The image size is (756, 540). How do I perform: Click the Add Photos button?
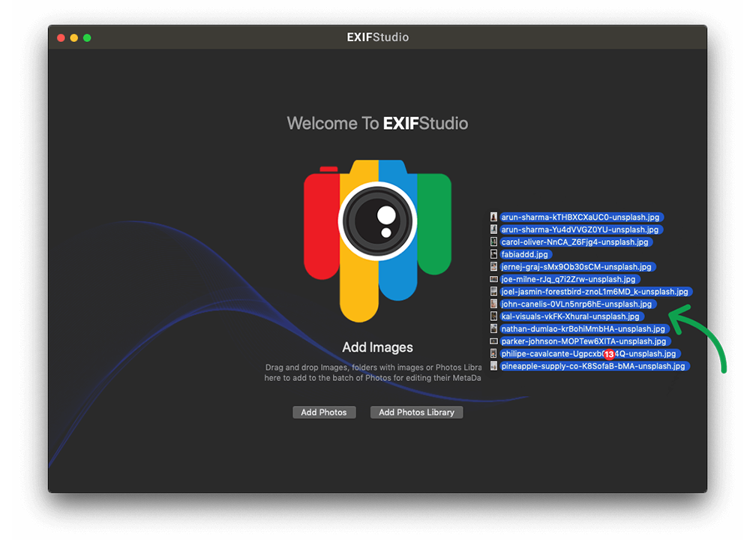(x=324, y=412)
